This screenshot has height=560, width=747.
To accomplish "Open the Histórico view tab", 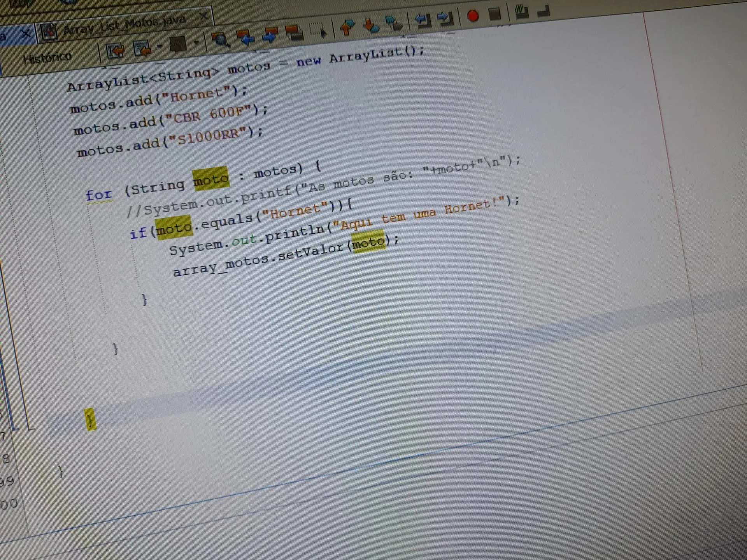I will pyautogui.click(x=47, y=58).
